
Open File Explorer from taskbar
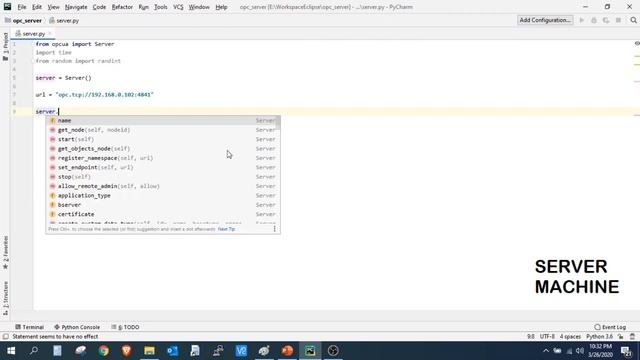(149, 351)
